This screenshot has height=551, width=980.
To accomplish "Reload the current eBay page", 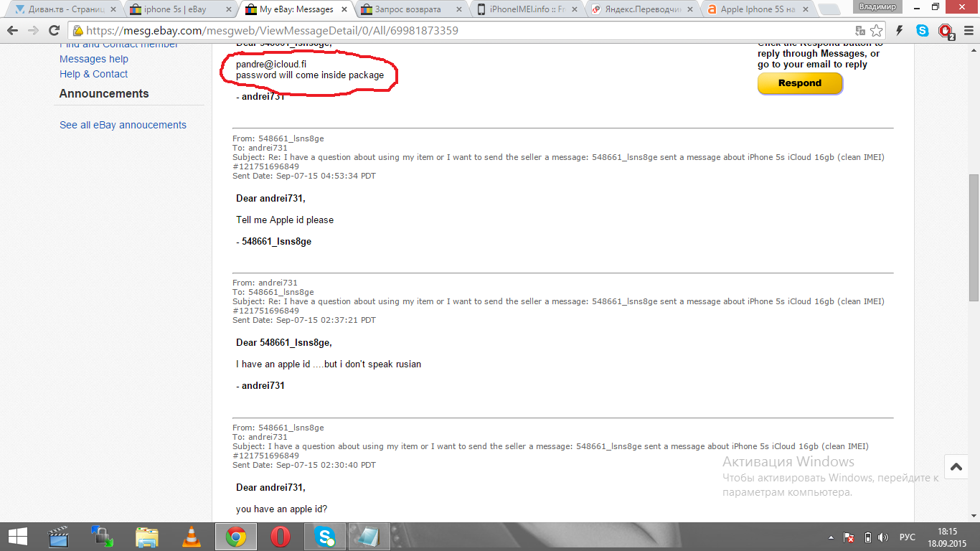I will (x=54, y=31).
